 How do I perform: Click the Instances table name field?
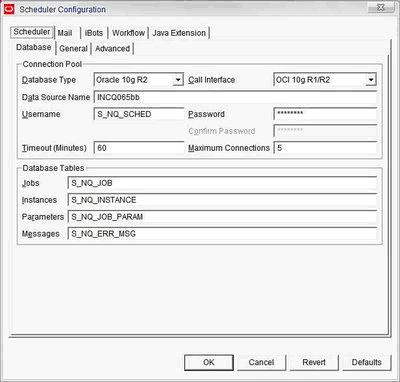pyautogui.click(x=222, y=200)
